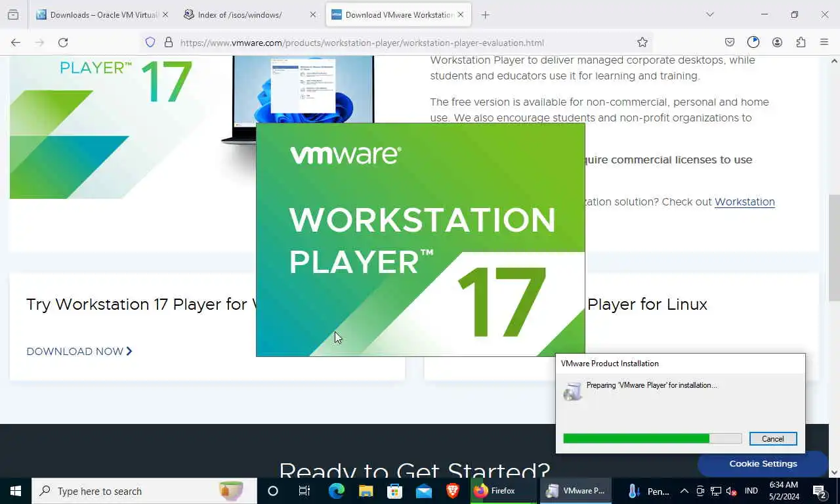Click the Try Workstation 17 Player heading
The height and width of the screenshot is (504, 840).
tap(140, 304)
